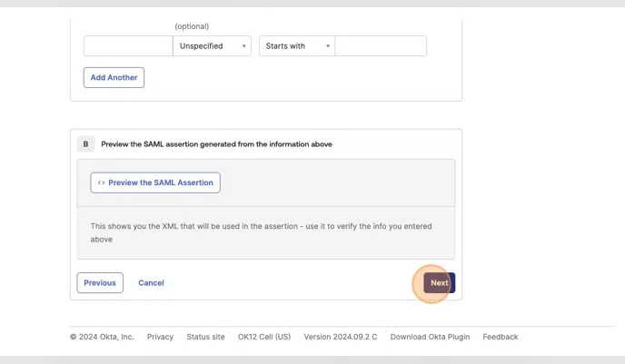Click the © 2024 Okta, Inc. text

point(102,337)
